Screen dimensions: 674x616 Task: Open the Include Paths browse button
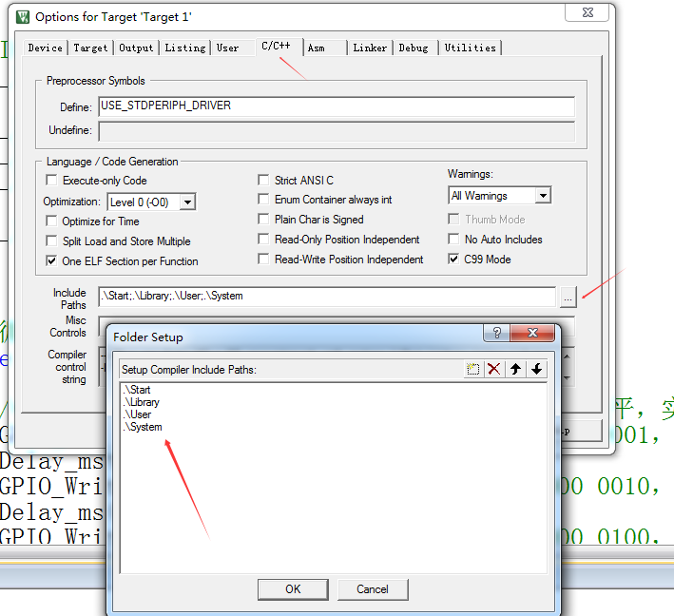click(x=568, y=298)
